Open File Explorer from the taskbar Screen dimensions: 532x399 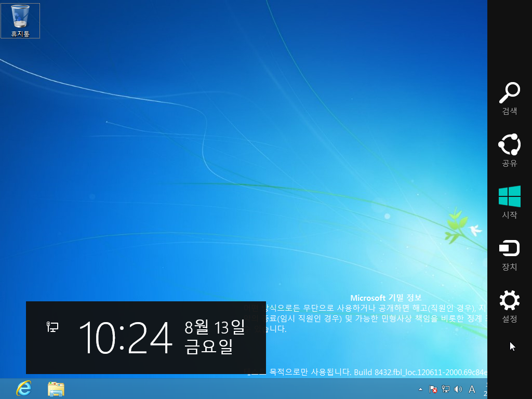click(56, 389)
